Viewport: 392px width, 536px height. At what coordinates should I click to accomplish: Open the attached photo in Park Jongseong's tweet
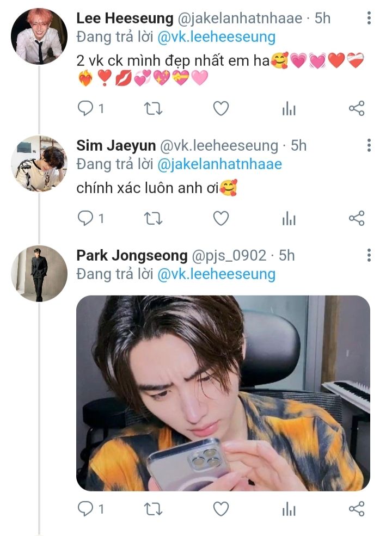point(223,393)
